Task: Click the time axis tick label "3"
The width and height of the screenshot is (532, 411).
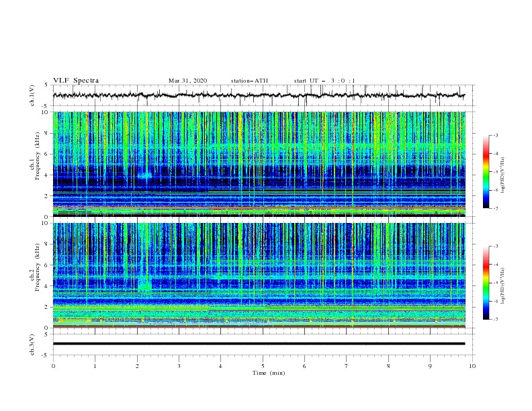Action: click(x=179, y=366)
